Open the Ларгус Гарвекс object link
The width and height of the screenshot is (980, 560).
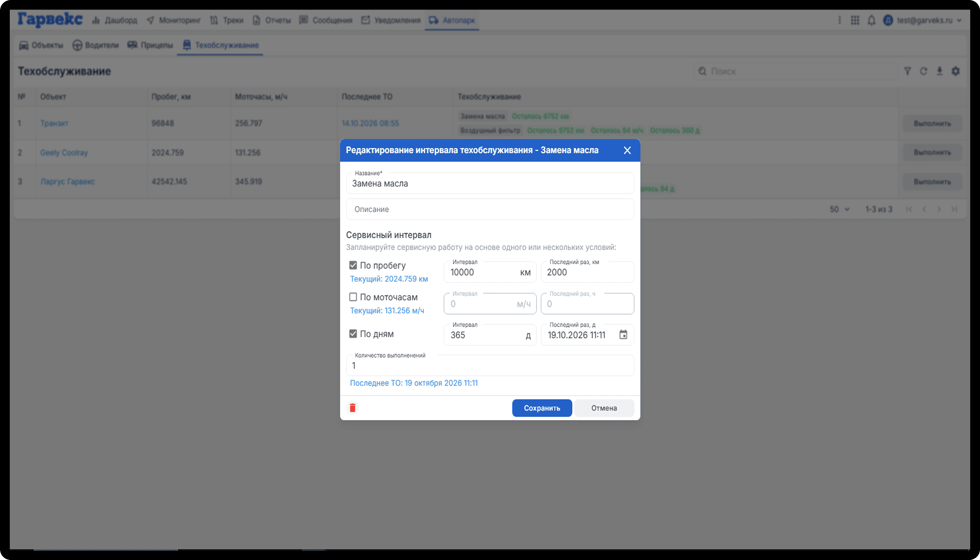(67, 182)
